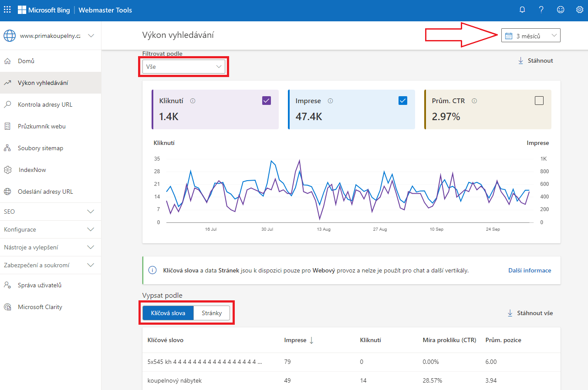The height and width of the screenshot is (390, 588).
Task: Click the Prům. CTR info icon
Action: [x=474, y=101]
